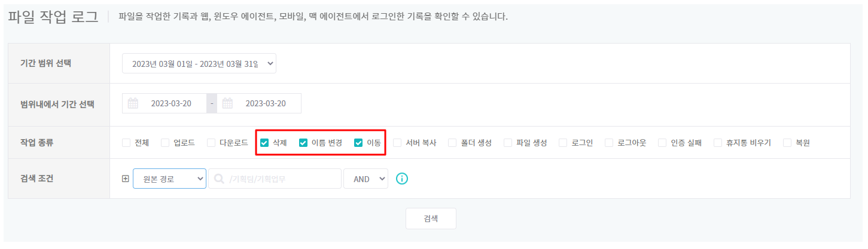
Task: Expand the AND operator dropdown
Action: pyautogui.click(x=366, y=179)
